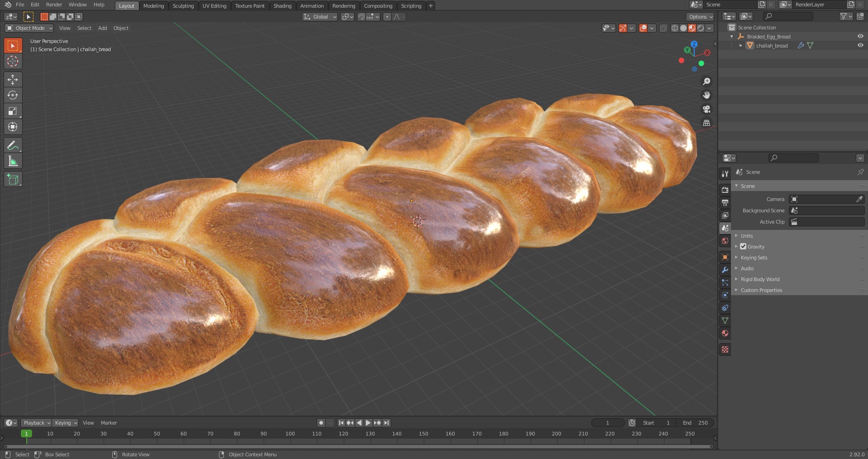Image resolution: width=868 pixels, height=459 pixels.
Task: Open the Object properties tab
Action: pos(725,257)
